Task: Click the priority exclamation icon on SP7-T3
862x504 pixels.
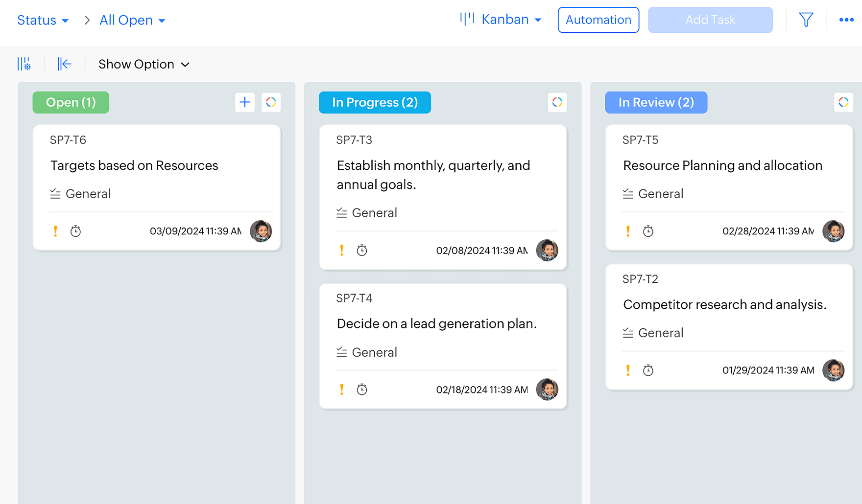Action: point(341,251)
